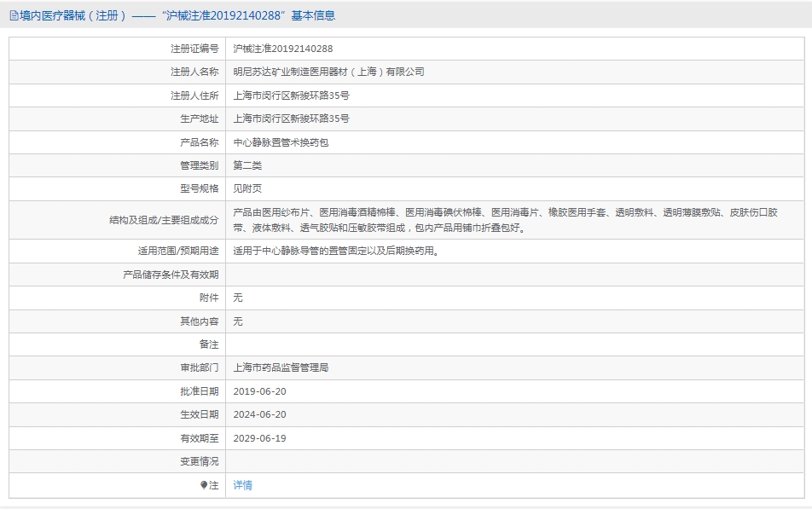812x509 pixels.
Task: Select the intended use text 适用于中心静脉导管
Action: click(337, 252)
